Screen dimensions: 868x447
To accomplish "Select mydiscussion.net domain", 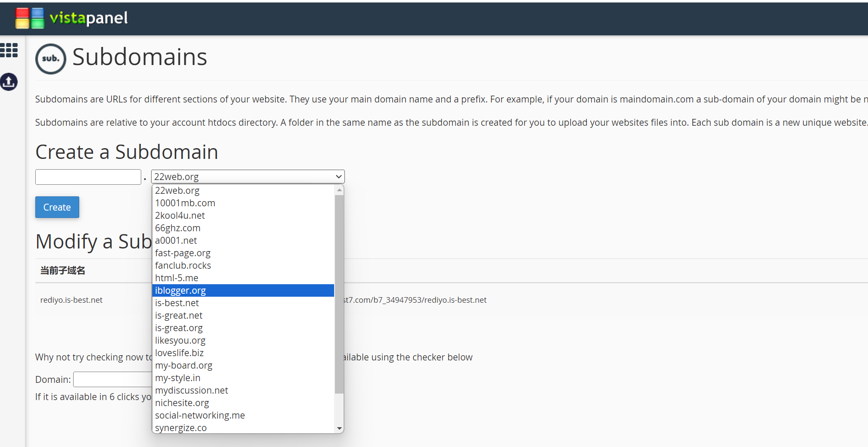I will tap(243, 390).
